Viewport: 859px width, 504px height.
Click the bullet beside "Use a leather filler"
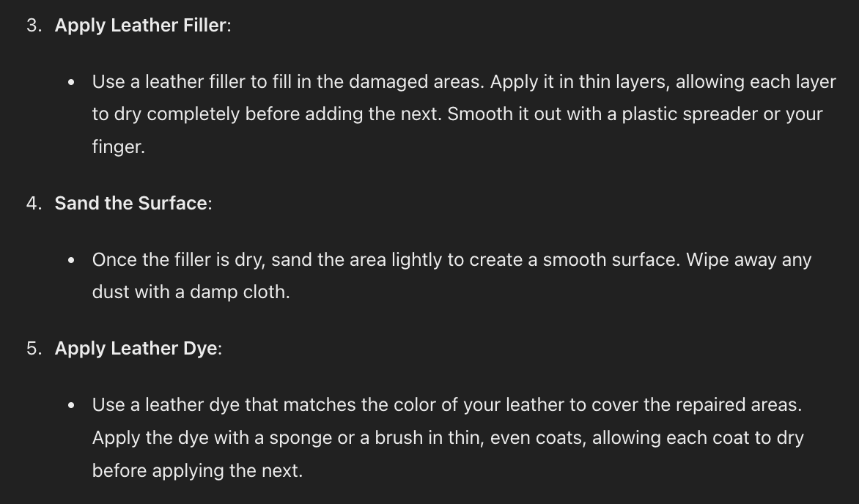(71, 82)
